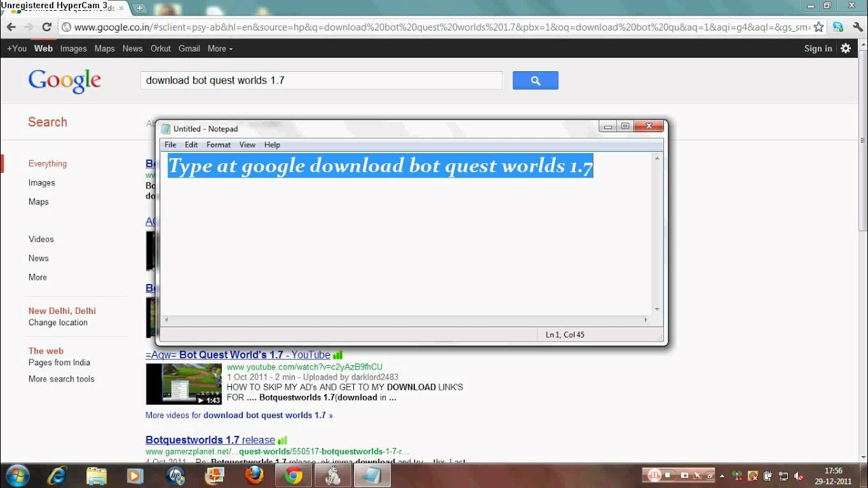
Task: Reload the page with the refresh icon
Action: tap(47, 27)
